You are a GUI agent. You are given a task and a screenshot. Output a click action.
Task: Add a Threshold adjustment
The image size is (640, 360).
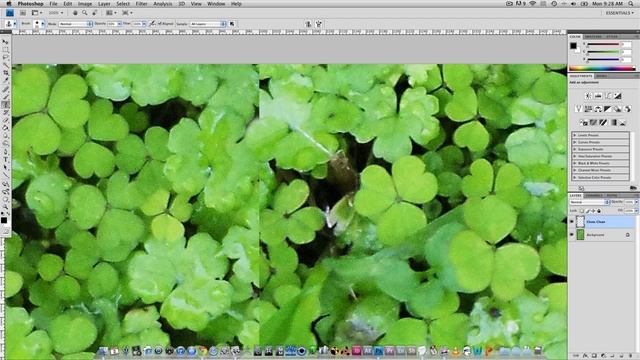(x=604, y=122)
